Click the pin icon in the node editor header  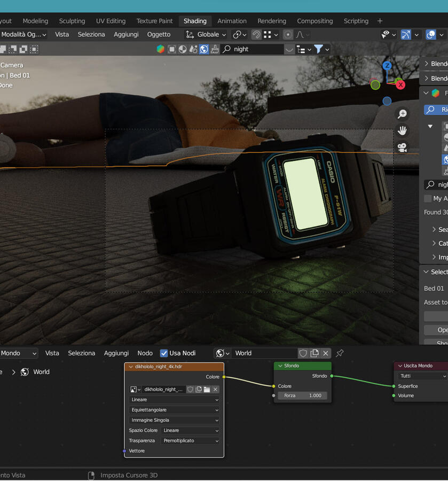(340, 353)
